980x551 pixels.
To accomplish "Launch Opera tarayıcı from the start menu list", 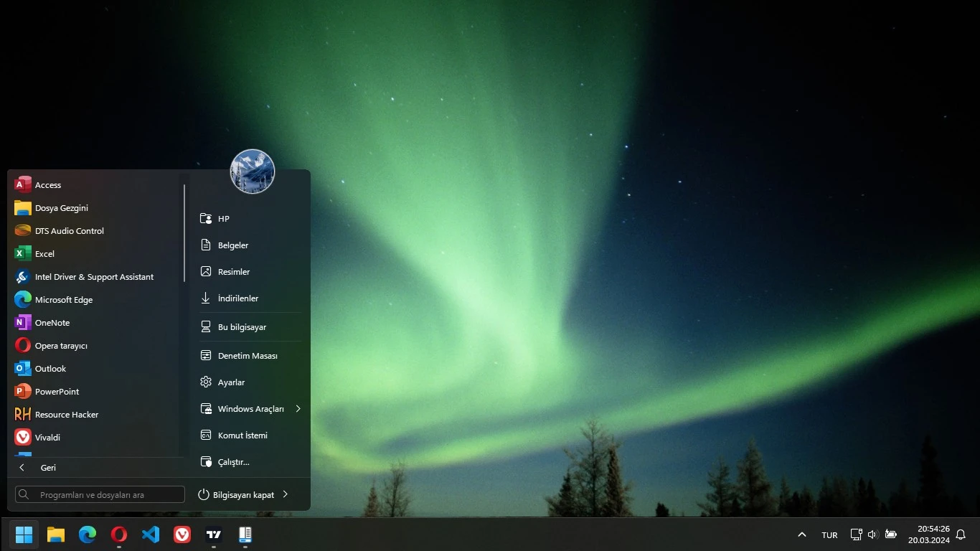I will [95, 346].
